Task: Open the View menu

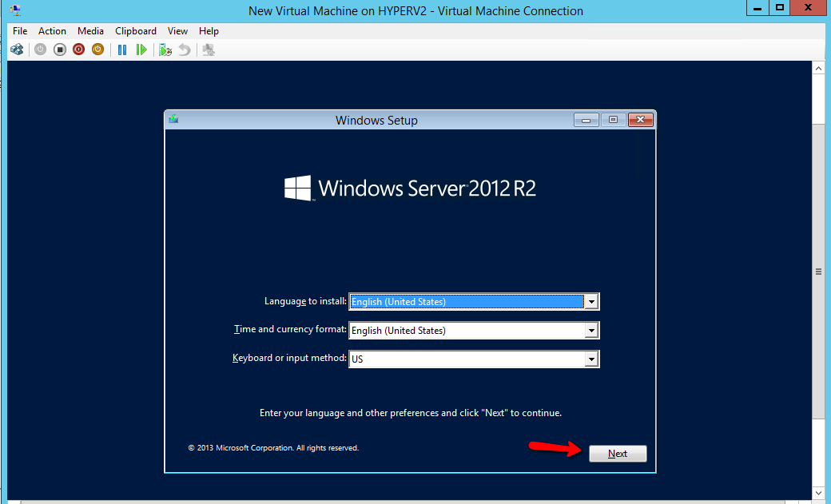Action: [177, 31]
